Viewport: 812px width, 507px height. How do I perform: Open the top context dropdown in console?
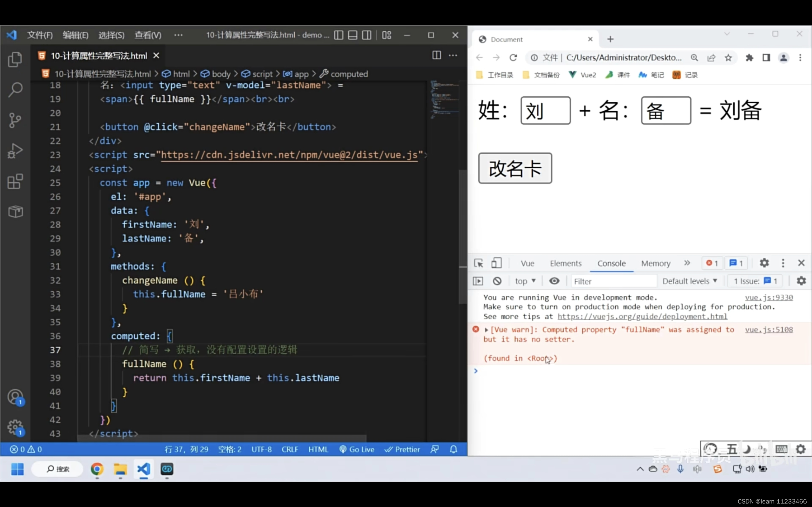tap(525, 281)
